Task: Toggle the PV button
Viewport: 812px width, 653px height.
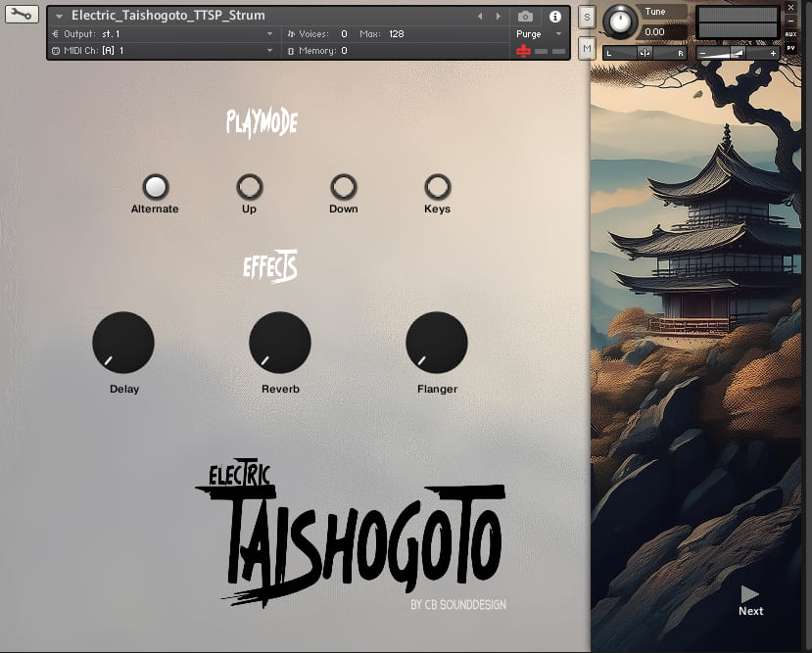Action: coord(790,48)
